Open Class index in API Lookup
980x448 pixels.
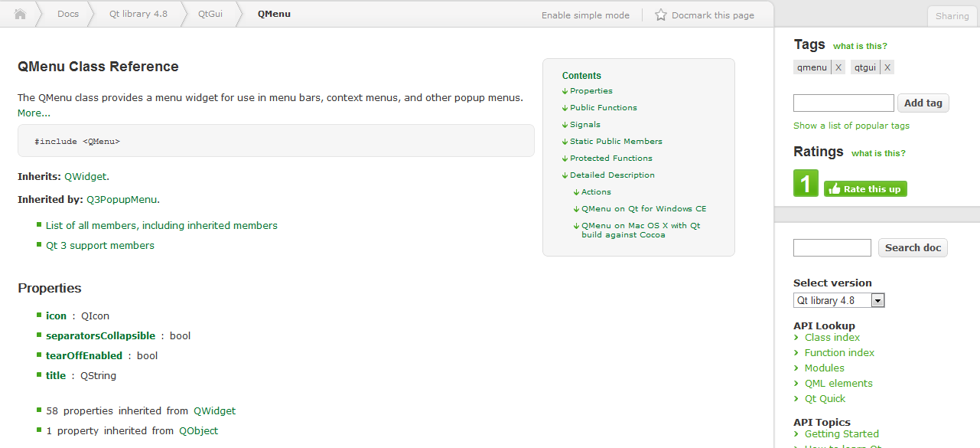[832, 338]
